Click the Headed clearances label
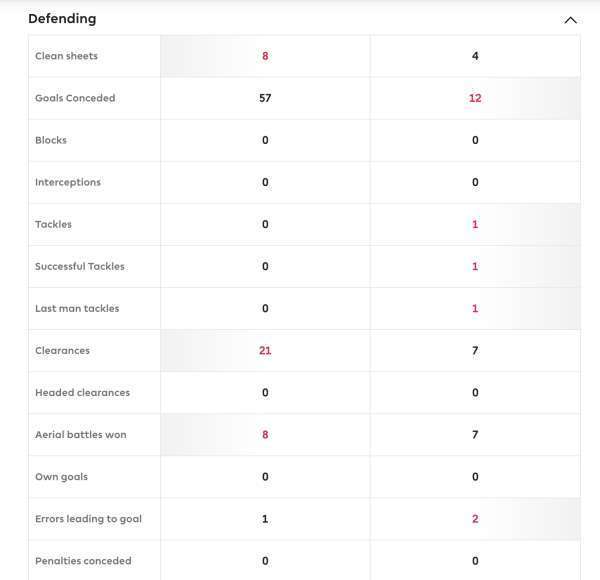This screenshot has width=600, height=580. [x=82, y=392]
